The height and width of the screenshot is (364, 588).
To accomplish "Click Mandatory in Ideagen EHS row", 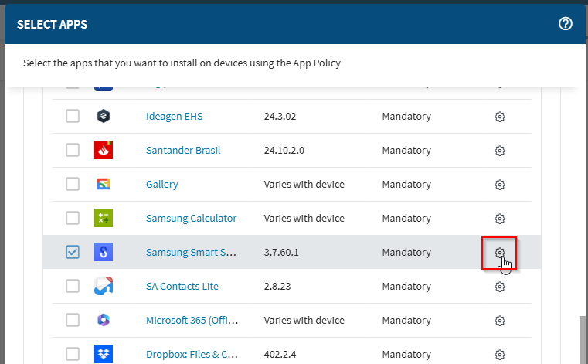I will [406, 117].
